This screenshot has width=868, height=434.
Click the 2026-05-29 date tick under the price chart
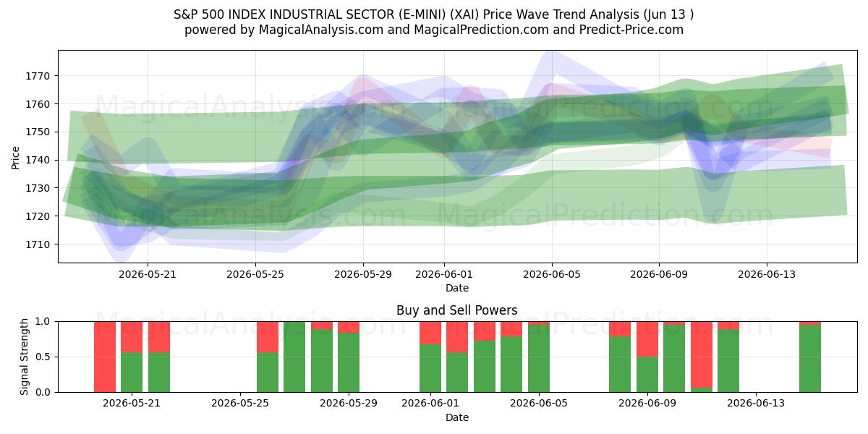click(363, 274)
